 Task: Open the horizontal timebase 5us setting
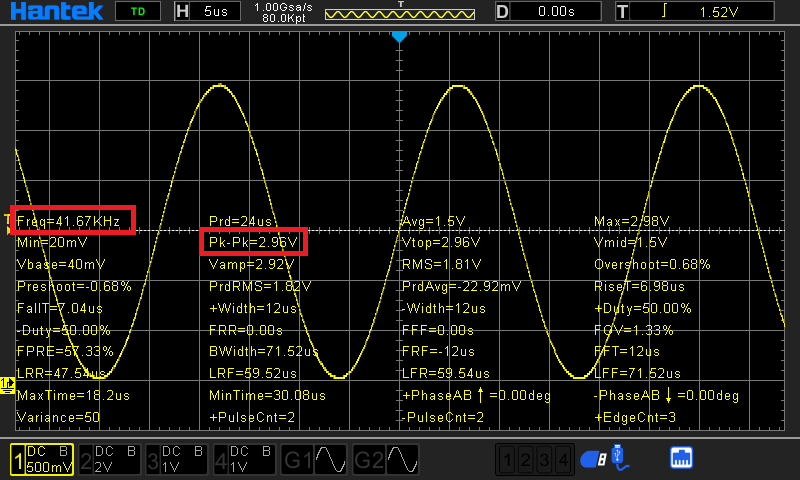click(207, 12)
